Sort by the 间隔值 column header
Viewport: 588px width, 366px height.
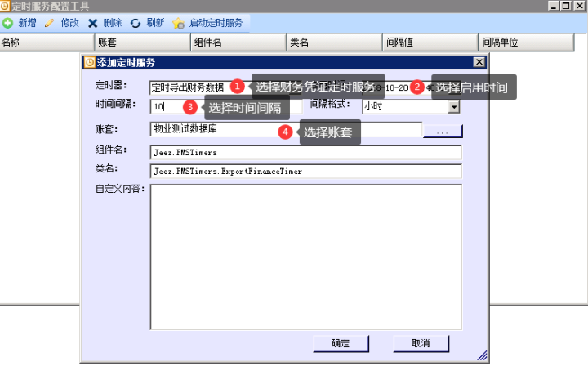point(430,42)
